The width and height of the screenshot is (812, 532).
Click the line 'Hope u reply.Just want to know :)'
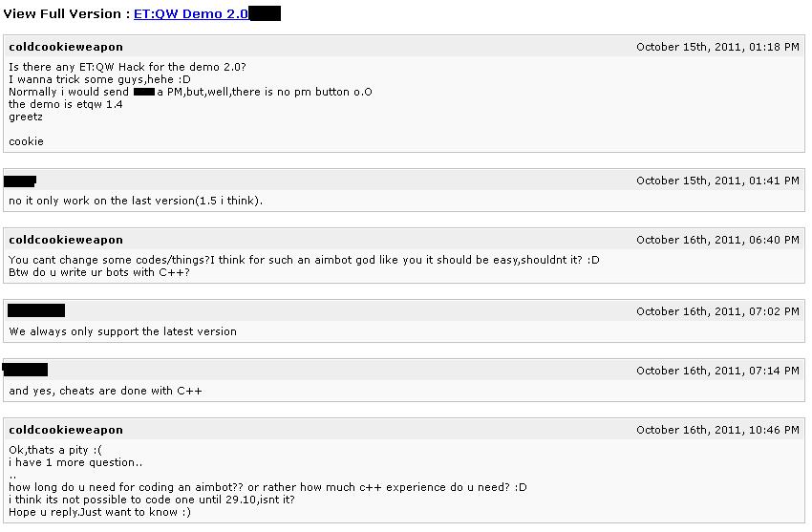tap(99, 512)
